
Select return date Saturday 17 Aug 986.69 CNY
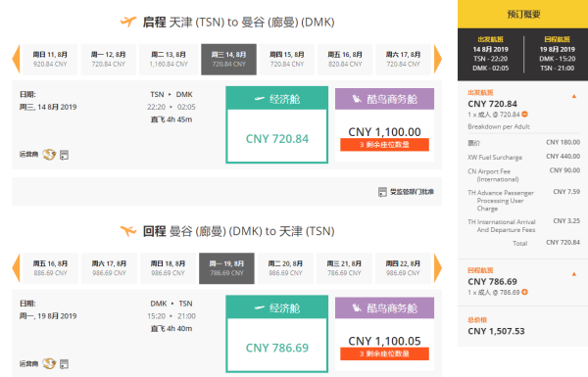click(x=109, y=268)
